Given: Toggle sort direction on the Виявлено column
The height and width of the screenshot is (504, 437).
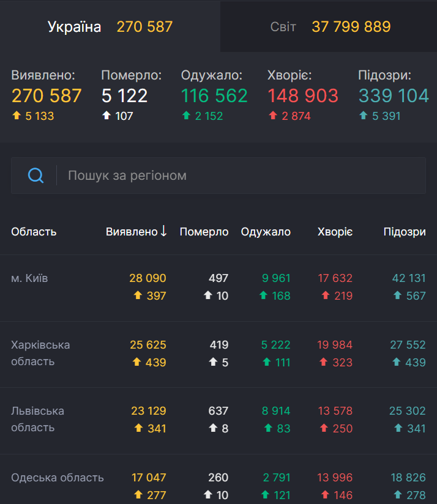Looking at the screenshot, I should click(x=134, y=232).
